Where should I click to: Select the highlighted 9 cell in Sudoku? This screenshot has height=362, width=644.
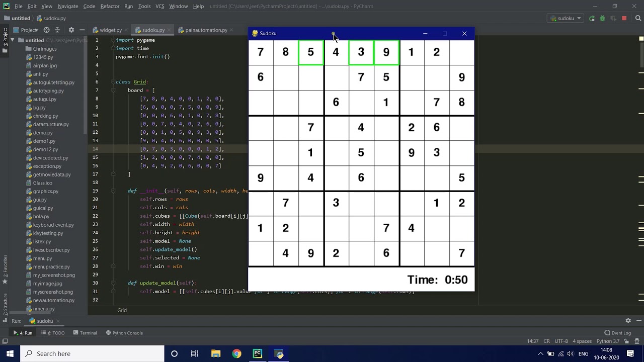(386, 53)
